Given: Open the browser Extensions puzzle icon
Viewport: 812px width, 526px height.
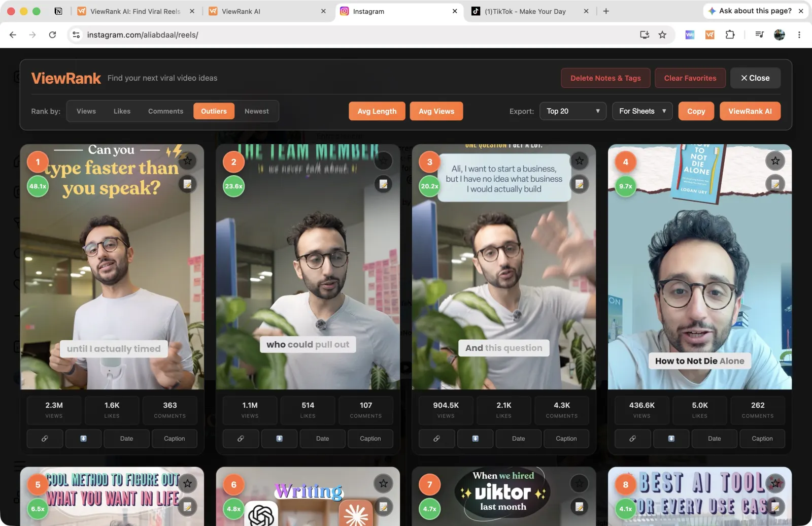Looking at the screenshot, I should (730, 35).
